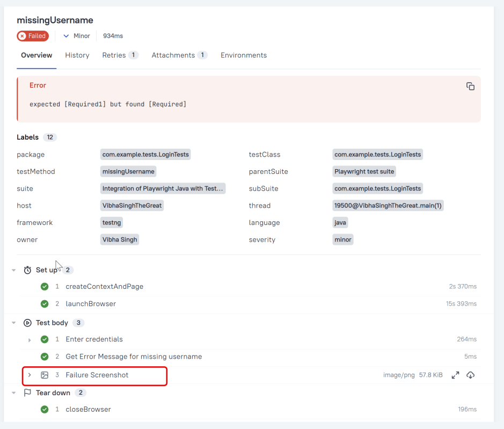Image resolution: width=504 pixels, height=429 pixels.
Task: Click the Test body play icon
Action: (x=27, y=323)
